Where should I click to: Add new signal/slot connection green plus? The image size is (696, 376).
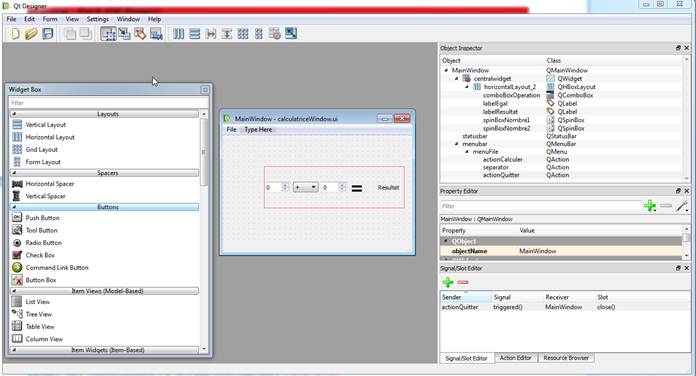pos(447,282)
